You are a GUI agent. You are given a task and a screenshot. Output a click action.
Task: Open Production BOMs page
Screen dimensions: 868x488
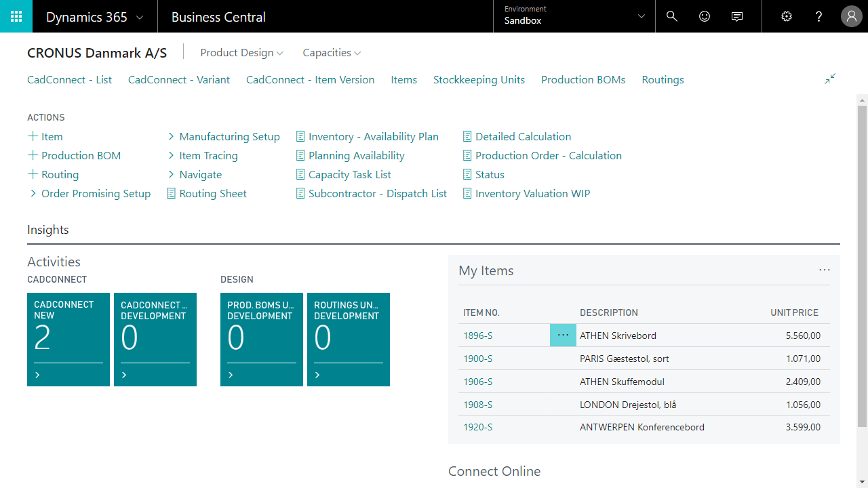[x=583, y=79]
